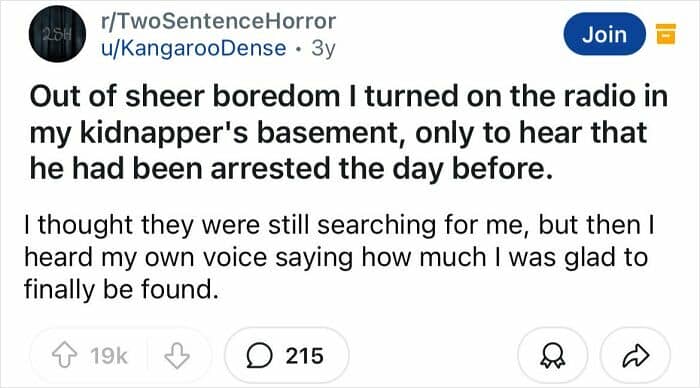Viewport: 700px width, 388px height.
Task: Open the post via its bold title
Action: (348, 133)
